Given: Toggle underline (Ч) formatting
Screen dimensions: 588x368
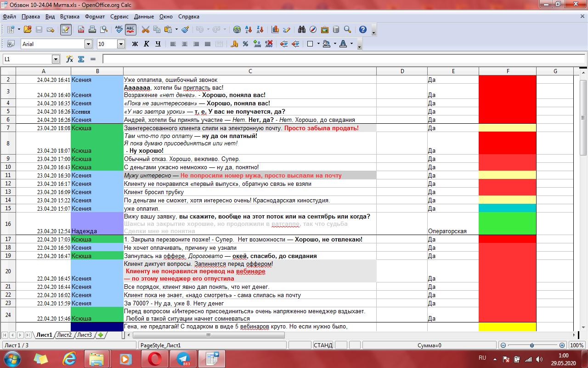Looking at the screenshot, I should coord(158,44).
